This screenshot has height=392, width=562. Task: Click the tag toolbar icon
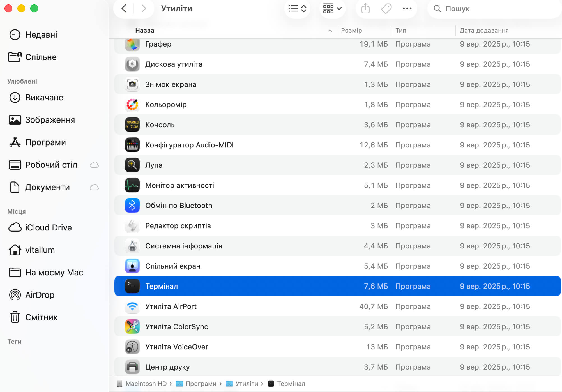(386, 8)
